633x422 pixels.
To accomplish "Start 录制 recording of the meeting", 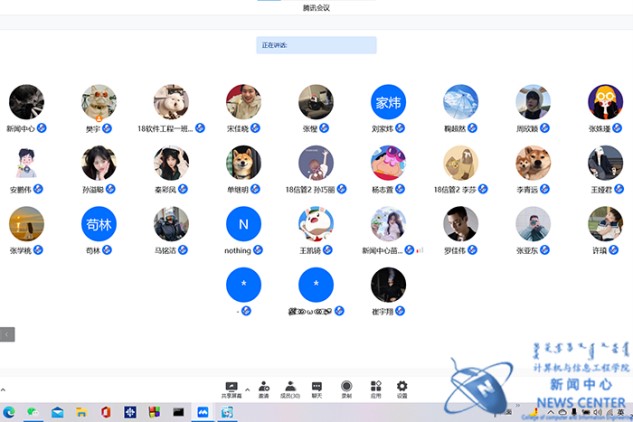I will [346, 386].
